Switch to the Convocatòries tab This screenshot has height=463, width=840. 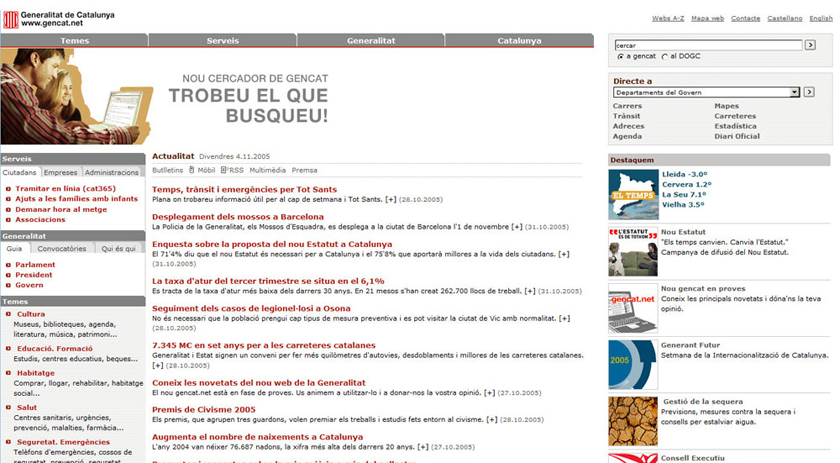(62, 249)
